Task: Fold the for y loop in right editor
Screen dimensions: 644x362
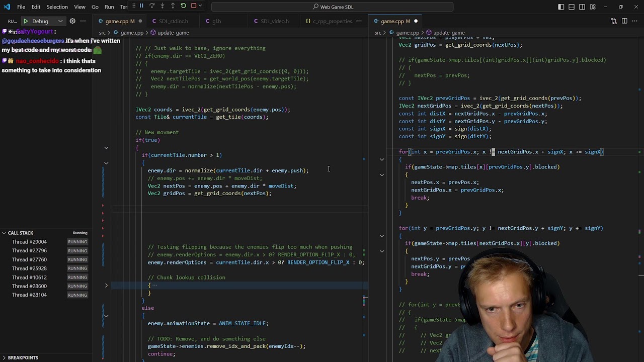Action: click(x=382, y=236)
